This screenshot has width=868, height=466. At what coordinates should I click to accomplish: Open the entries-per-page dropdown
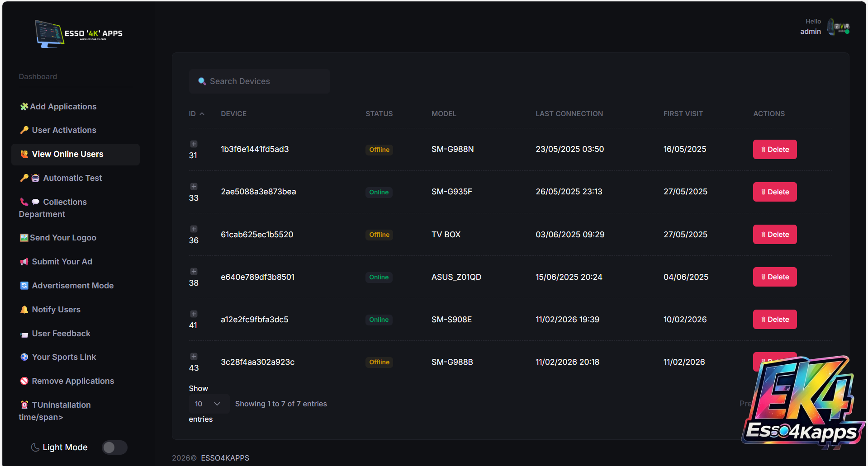(x=208, y=404)
